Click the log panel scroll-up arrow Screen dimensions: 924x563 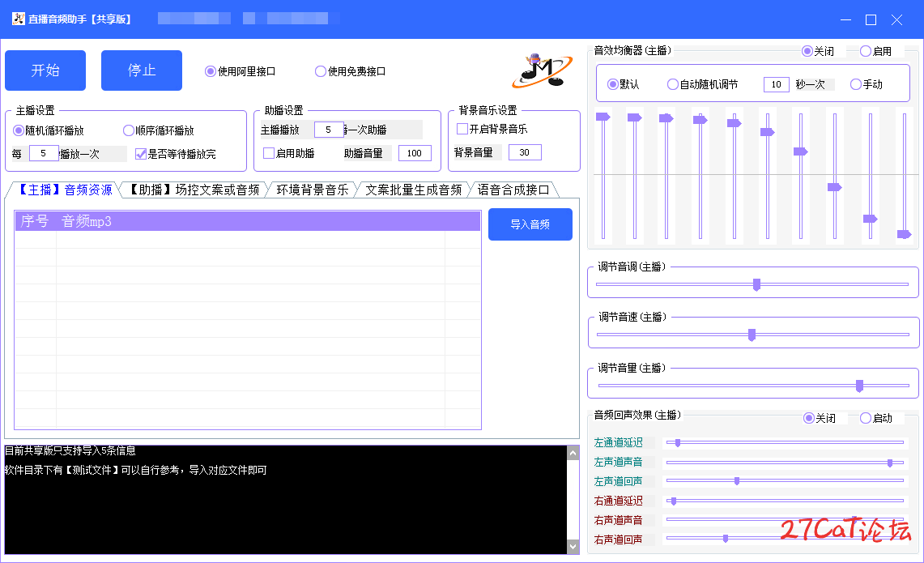coord(573,453)
